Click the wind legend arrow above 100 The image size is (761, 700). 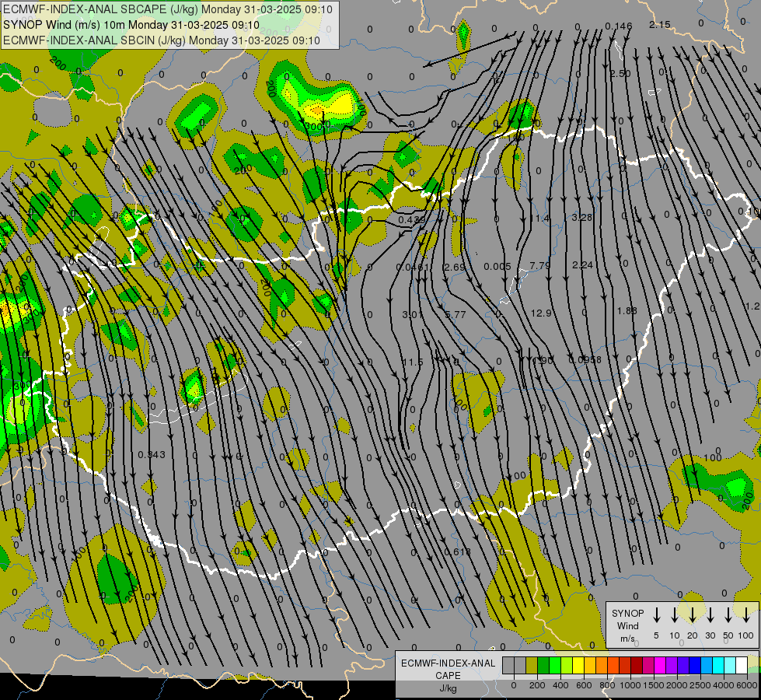pyautogui.click(x=746, y=615)
